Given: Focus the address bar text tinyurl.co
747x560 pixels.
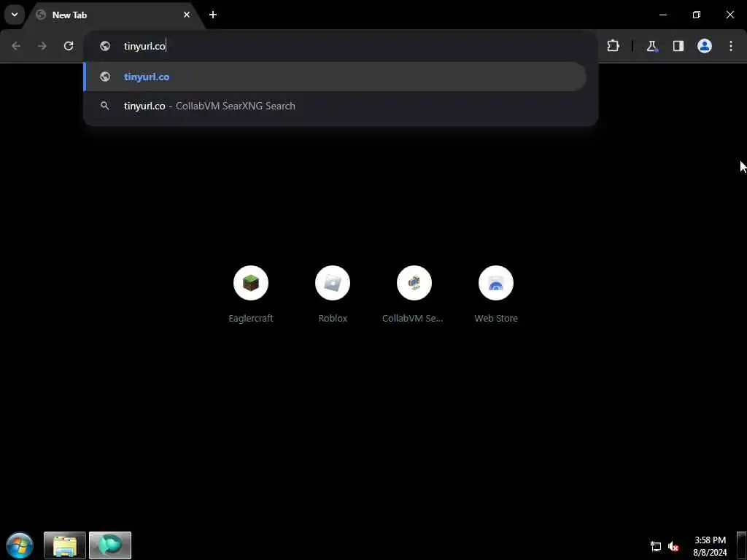Looking at the screenshot, I should 144,46.
